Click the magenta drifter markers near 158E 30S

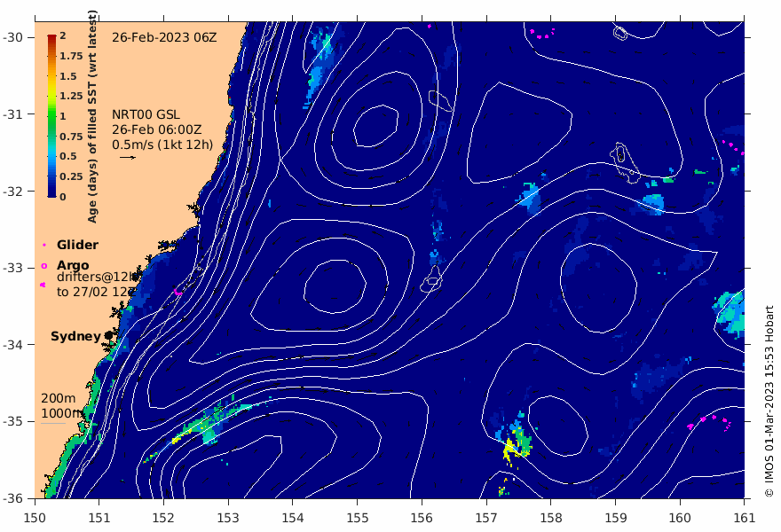click(x=542, y=34)
